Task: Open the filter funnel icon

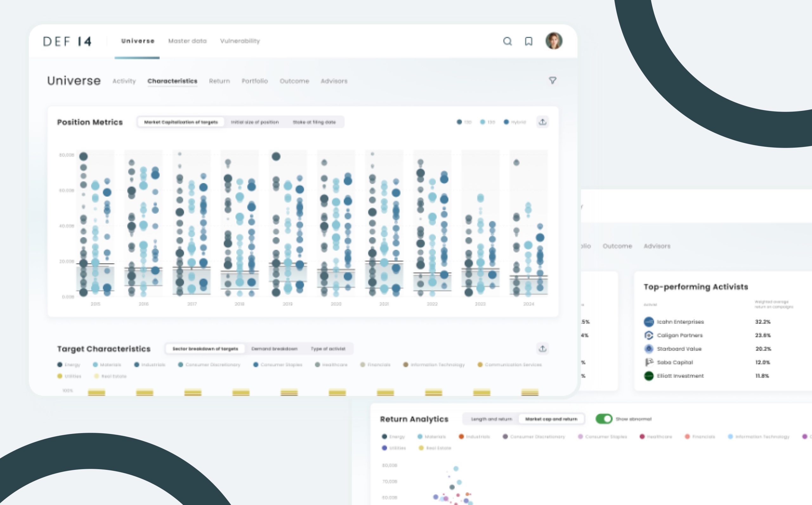Action: (x=552, y=81)
